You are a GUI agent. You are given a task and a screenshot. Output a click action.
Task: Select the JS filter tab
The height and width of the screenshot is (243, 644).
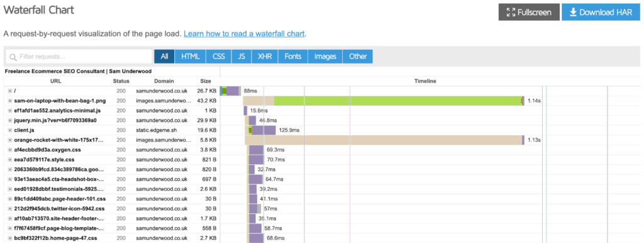[241, 56]
